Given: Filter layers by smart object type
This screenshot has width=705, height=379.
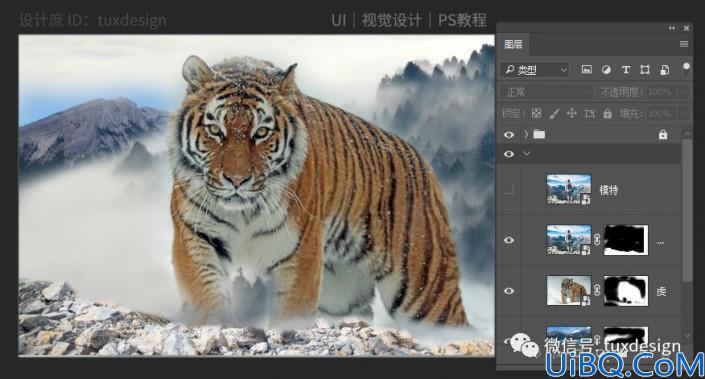Looking at the screenshot, I should (665, 70).
